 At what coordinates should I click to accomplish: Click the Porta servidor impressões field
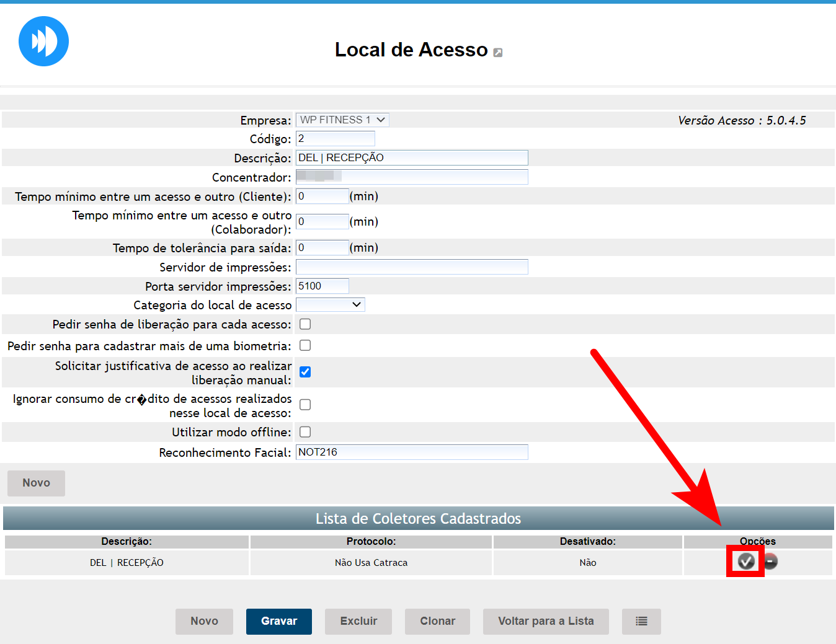(322, 286)
